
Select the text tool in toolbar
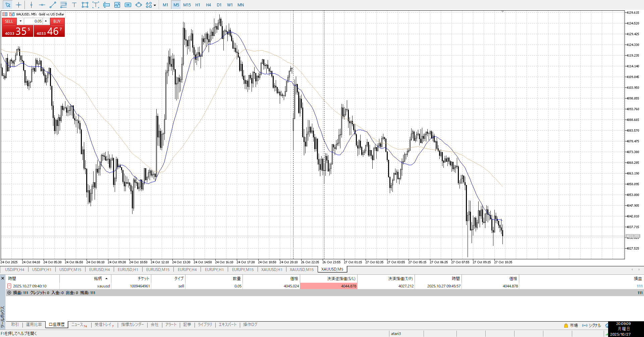pos(74,5)
